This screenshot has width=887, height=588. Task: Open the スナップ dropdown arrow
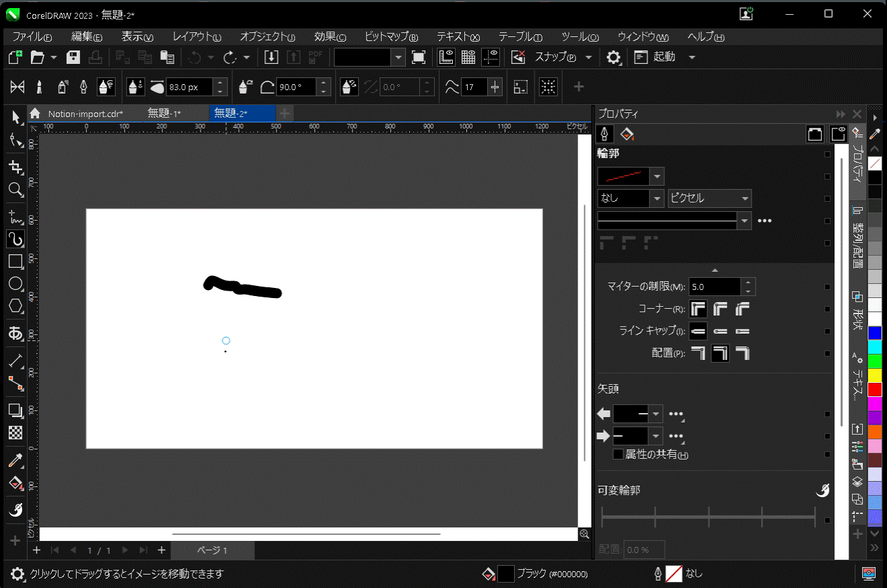click(588, 57)
